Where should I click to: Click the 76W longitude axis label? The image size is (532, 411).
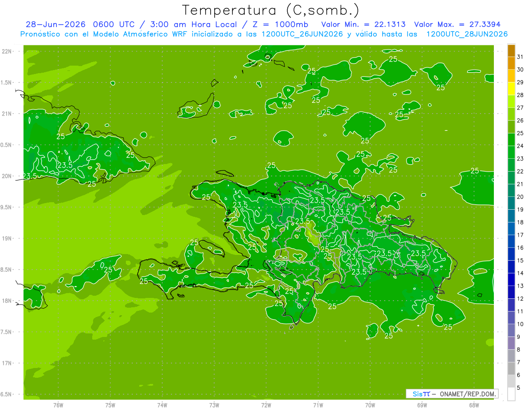(58, 405)
